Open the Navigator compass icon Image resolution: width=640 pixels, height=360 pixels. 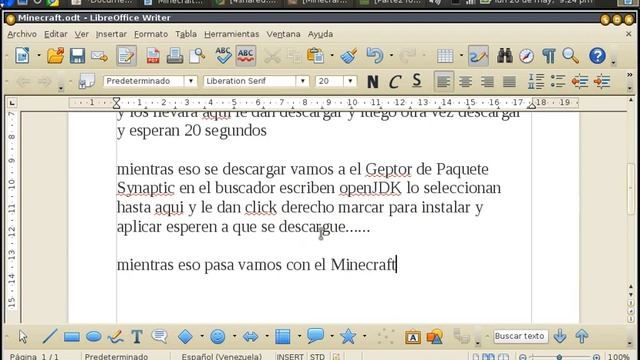click(x=527, y=56)
